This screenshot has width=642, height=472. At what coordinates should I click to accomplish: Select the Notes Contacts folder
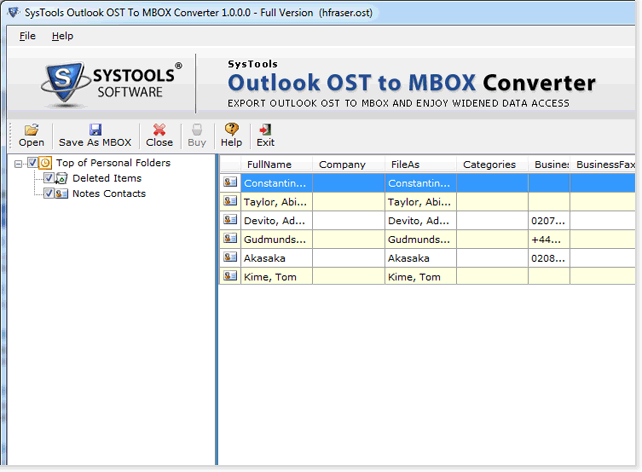(109, 194)
